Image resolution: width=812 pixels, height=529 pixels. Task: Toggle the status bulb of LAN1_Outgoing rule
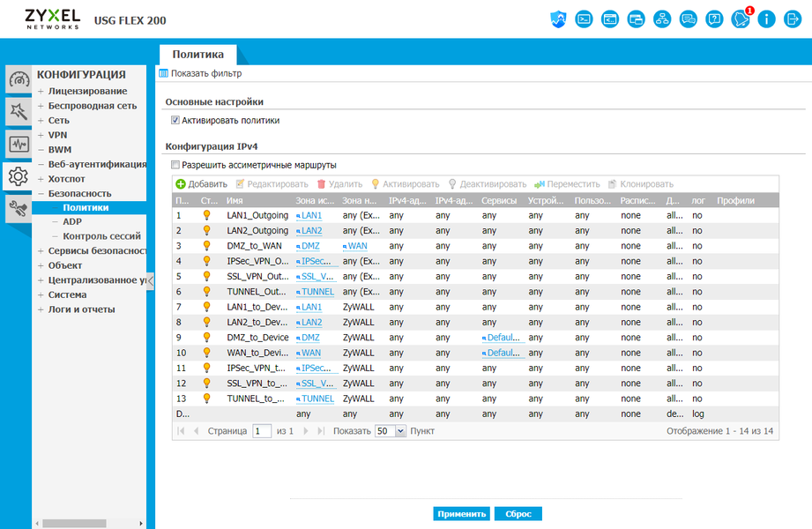pos(206,215)
